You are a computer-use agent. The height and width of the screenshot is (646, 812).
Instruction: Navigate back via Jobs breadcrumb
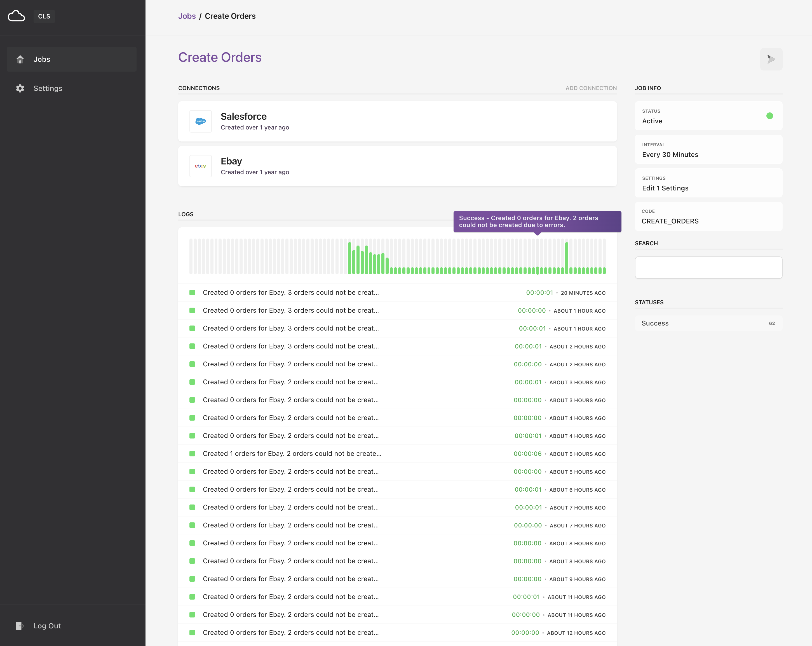(x=187, y=16)
